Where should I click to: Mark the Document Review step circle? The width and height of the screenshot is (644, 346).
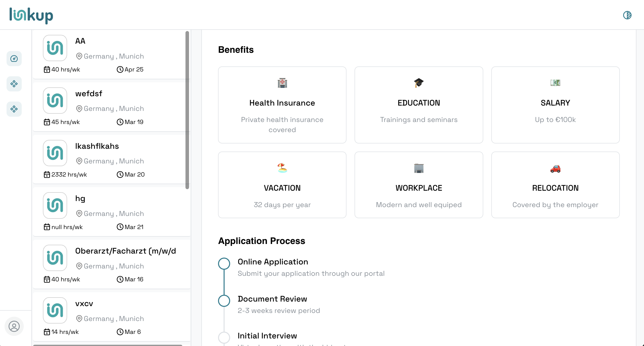pos(224,301)
